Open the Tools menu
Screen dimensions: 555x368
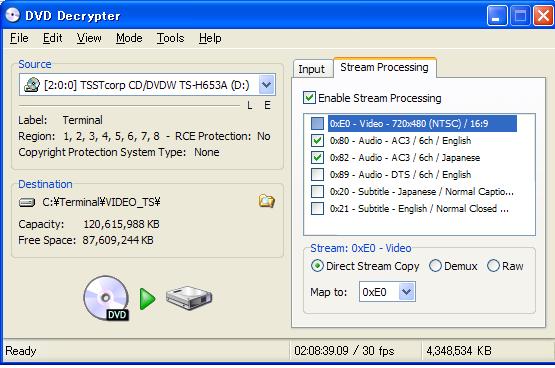(170, 38)
